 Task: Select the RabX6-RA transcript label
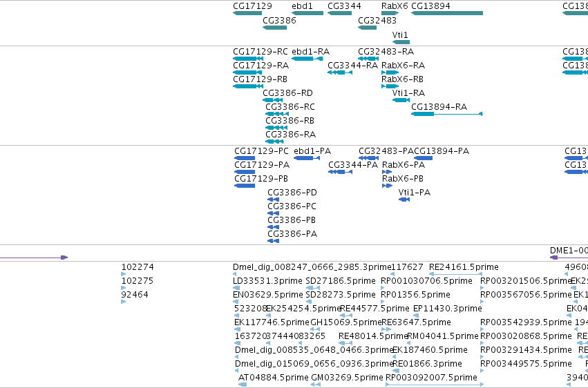[x=403, y=66]
